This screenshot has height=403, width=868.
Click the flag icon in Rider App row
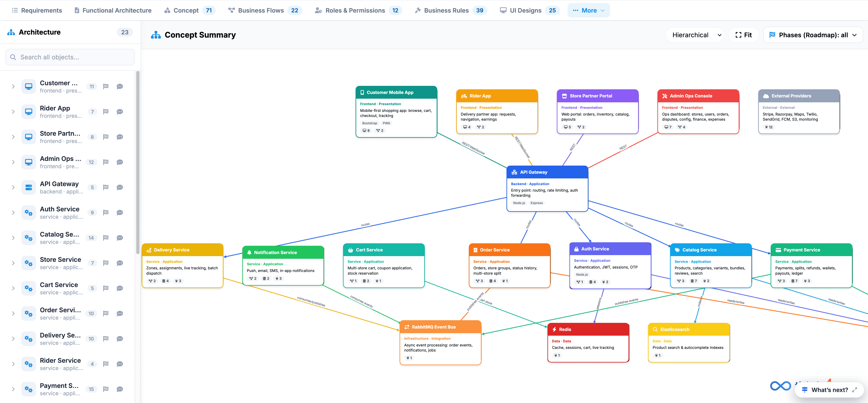(x=105, y=112)
